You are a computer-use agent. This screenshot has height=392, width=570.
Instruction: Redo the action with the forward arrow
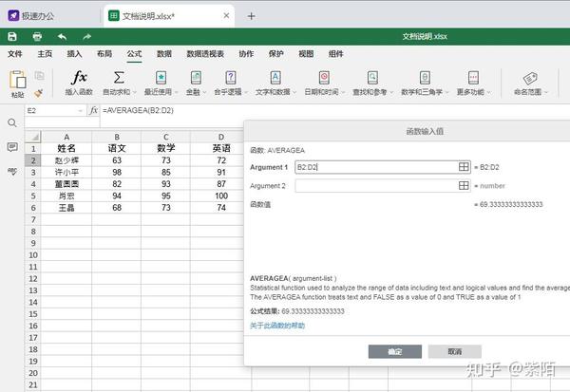pyautogui.click(x=86, y=36)
